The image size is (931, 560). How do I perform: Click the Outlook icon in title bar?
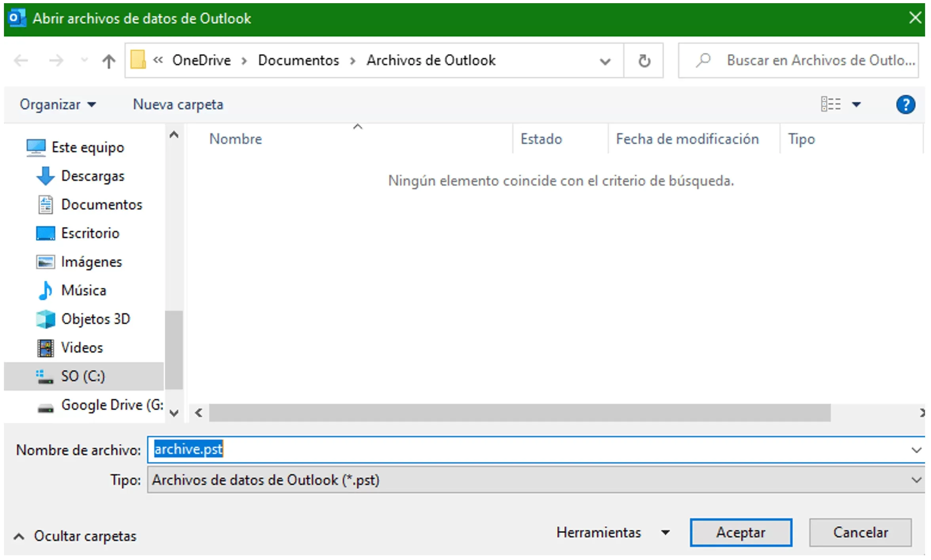(17, 18)
